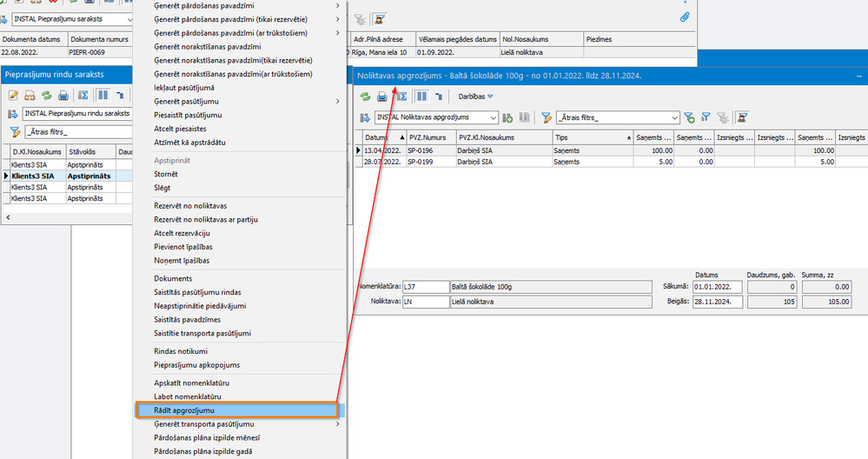The width and height of the screenshot is (868, 459).
Task: Click the glasses view icon in Pieprasījumu rindu saraksts
Action: (x=30, y=96)
